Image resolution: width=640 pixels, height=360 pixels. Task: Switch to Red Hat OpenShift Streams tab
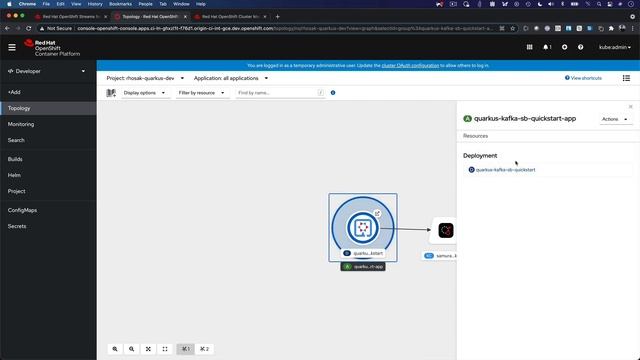(x=71, y=17)
